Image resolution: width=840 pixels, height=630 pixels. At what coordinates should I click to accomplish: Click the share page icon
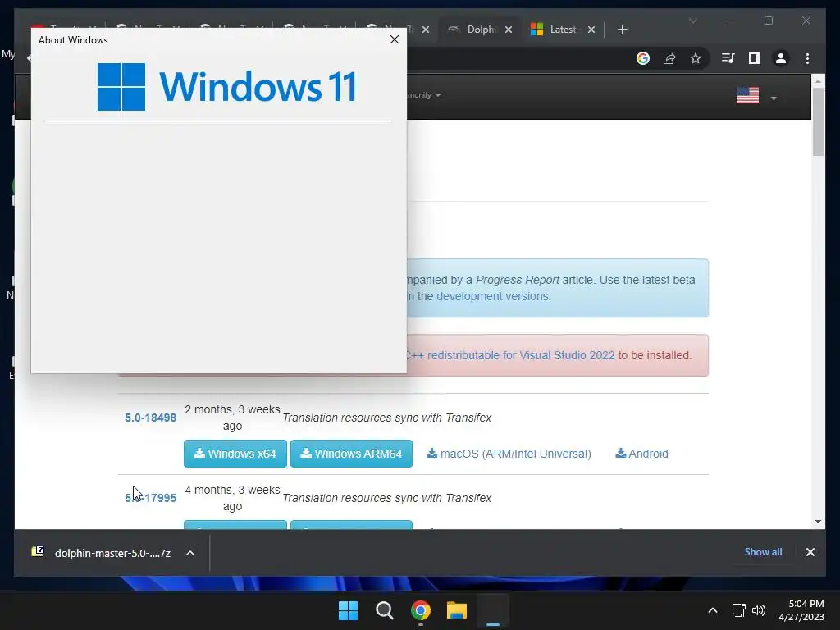click(x=669, y=58)
